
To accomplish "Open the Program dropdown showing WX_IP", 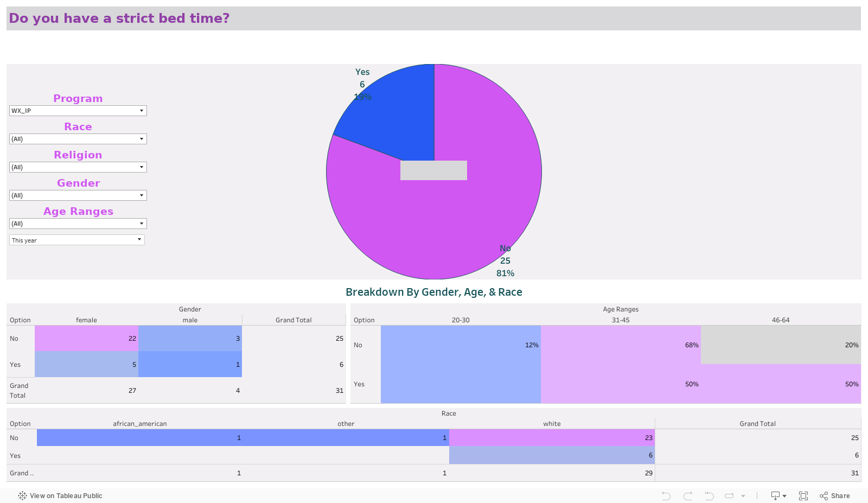I will pyautogui.click(x=78, y=111).
